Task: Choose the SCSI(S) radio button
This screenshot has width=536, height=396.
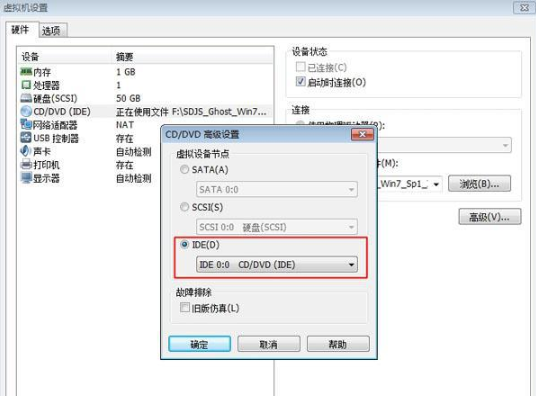Action: tap(184, 207)
